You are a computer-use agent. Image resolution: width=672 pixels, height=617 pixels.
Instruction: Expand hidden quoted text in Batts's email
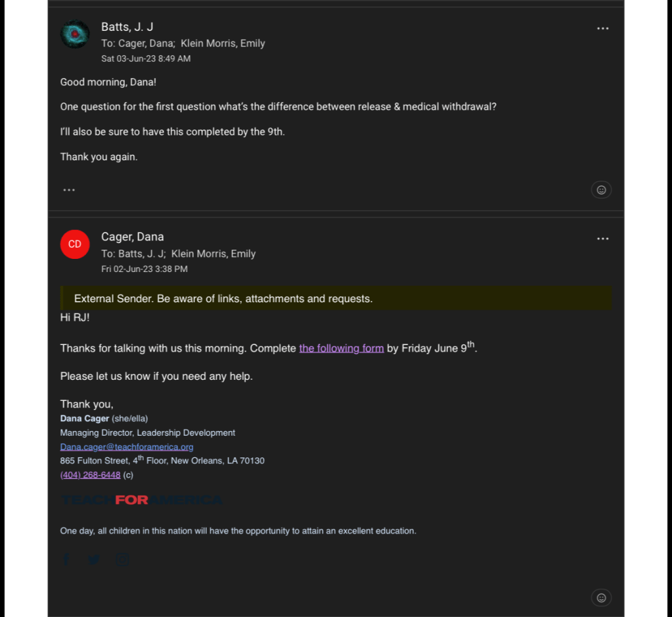[x=69, y=190]
